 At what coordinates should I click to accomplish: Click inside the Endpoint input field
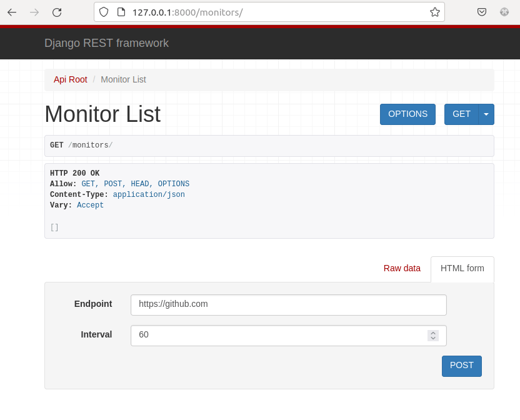point(287,305)
